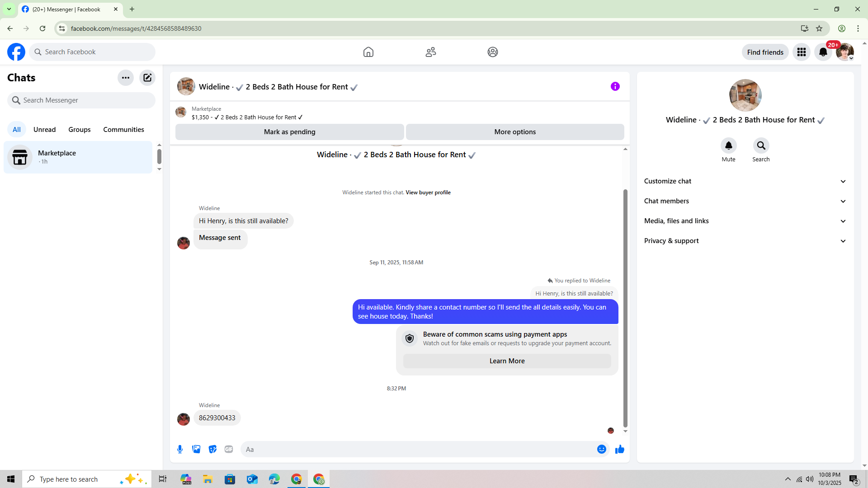Open the tab search dropdown arrow
The height and width of the screenshot is (488, 868).
(9, 9)
